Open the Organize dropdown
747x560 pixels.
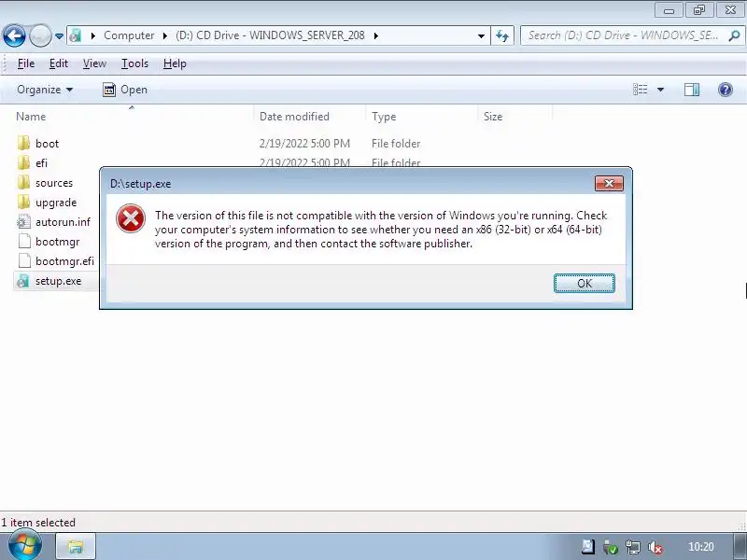[45, 90]
